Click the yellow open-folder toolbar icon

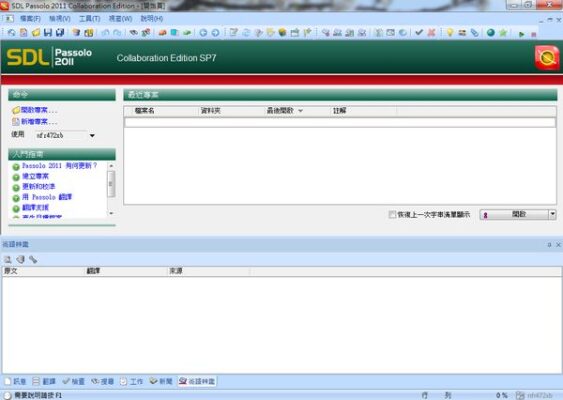point(36,33)
